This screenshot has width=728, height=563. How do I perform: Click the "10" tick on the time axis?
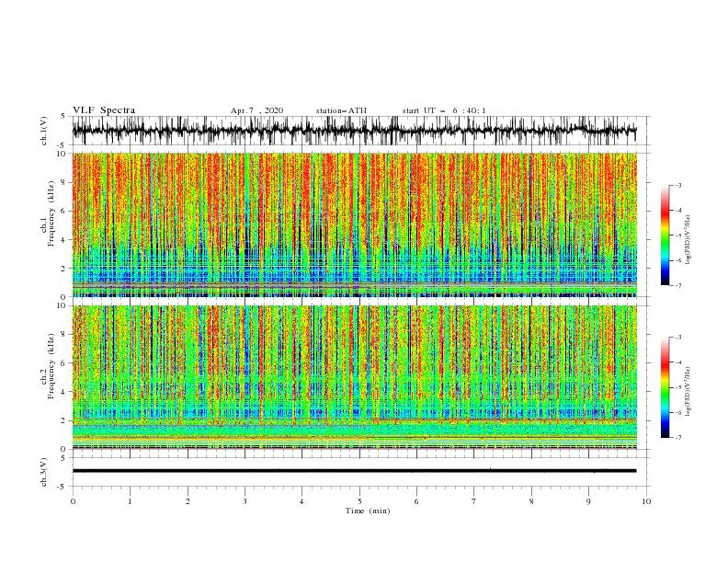(x=646, y=501)
